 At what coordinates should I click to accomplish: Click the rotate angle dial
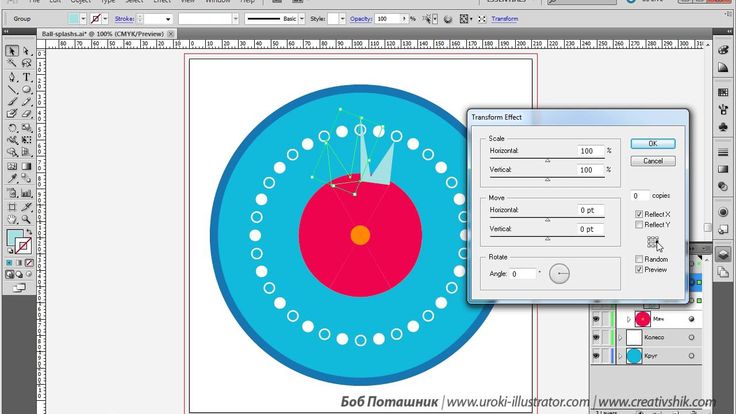559,274
